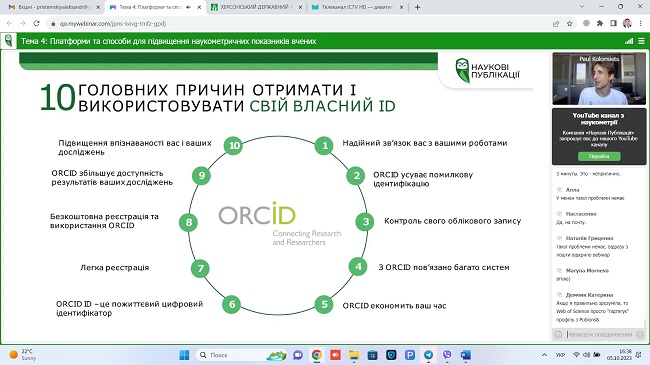This screenshot has width=650, height=365.
Task: Click the message input field in chat
Action: click(599, 334)
